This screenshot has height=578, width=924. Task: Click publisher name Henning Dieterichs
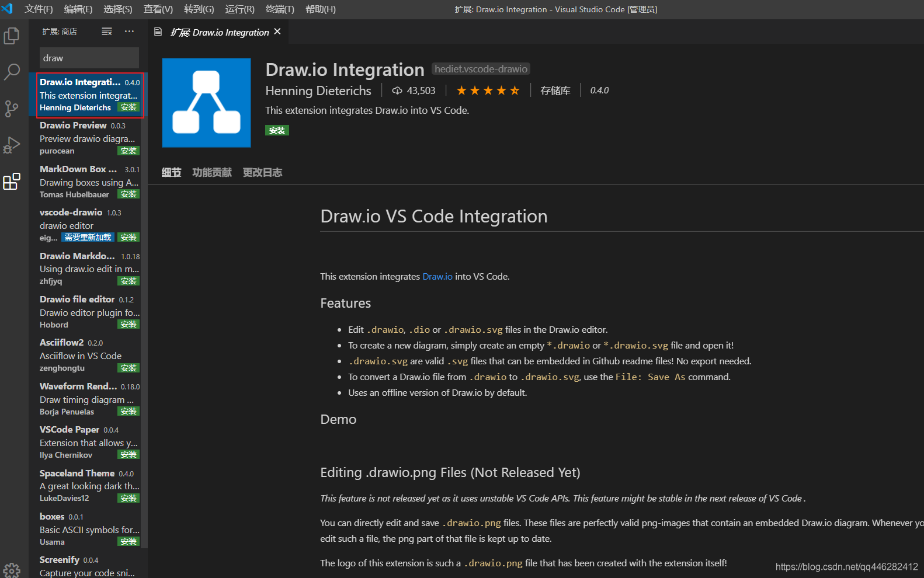click(318, 91)
